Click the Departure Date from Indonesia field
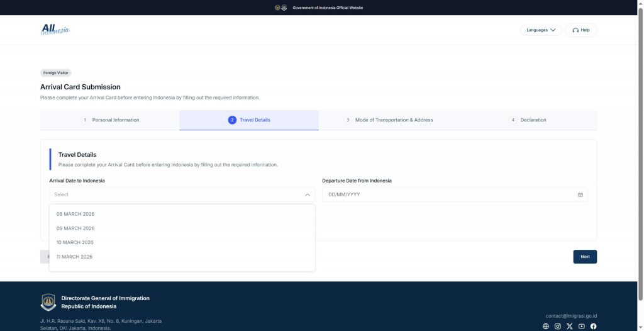 (x=447, y=195)
